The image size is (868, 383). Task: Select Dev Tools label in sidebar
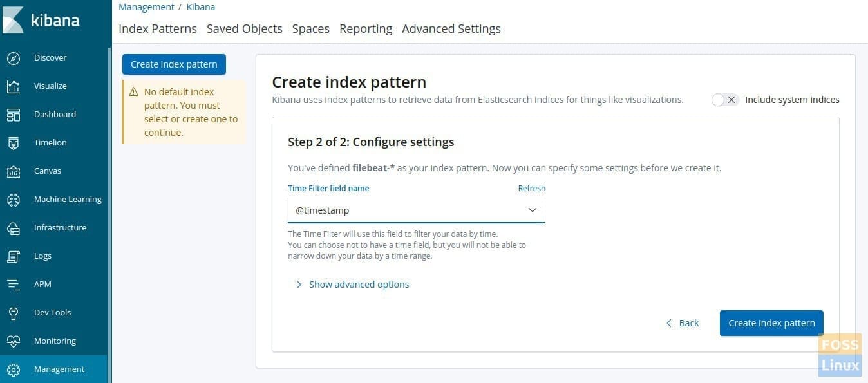52,313
